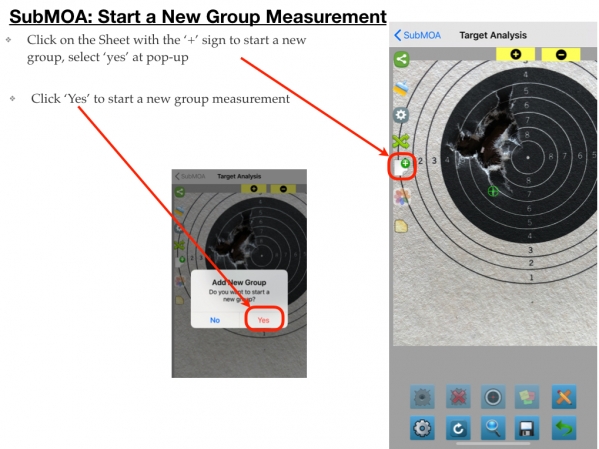Tap the sheet with green plus icon, large phone
Screen dimensions: 599x449
point(401,167)
